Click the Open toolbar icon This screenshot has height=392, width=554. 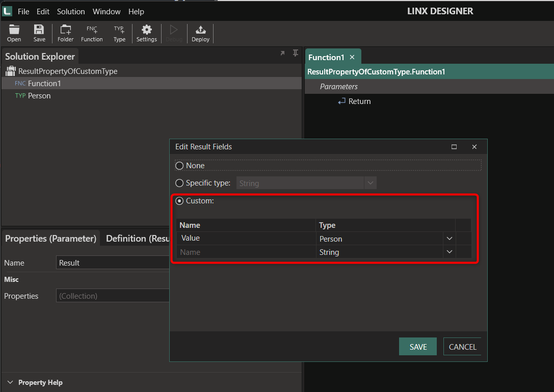[x=14, y=34]
